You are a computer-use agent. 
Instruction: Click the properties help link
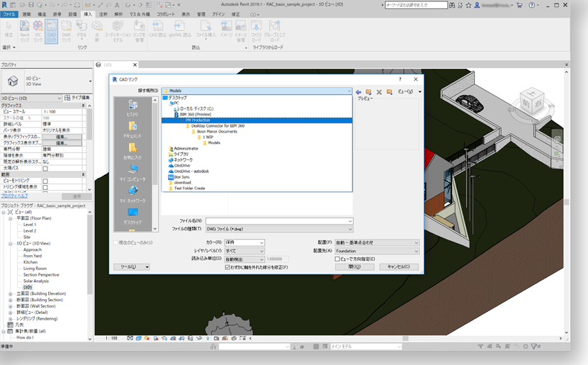coord(15,196)
